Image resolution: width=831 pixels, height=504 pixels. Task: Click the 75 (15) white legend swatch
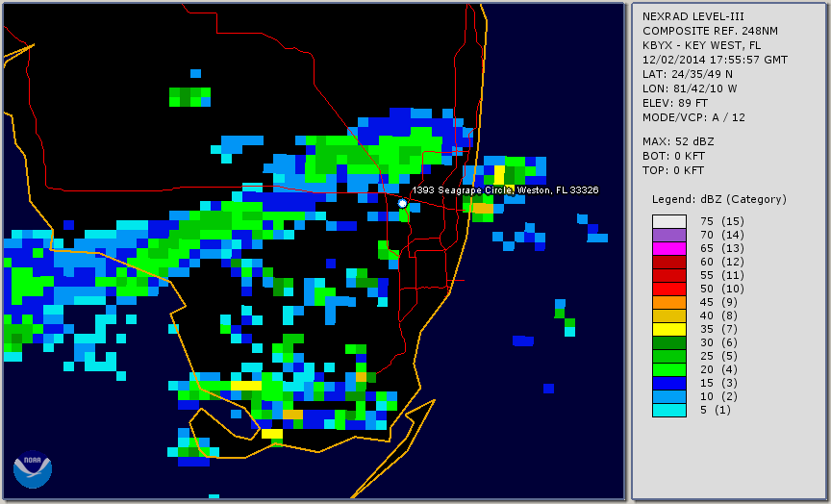tap(669, 221)
